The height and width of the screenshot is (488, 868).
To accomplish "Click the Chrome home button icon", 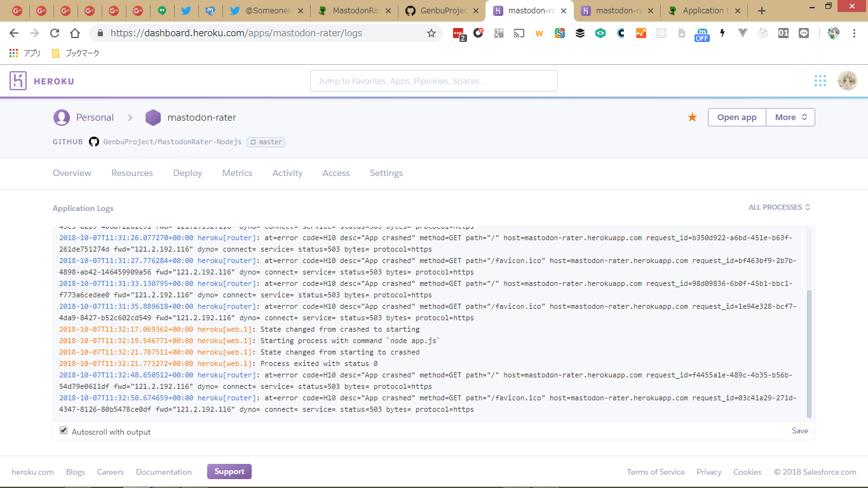I will coord(75,33).
